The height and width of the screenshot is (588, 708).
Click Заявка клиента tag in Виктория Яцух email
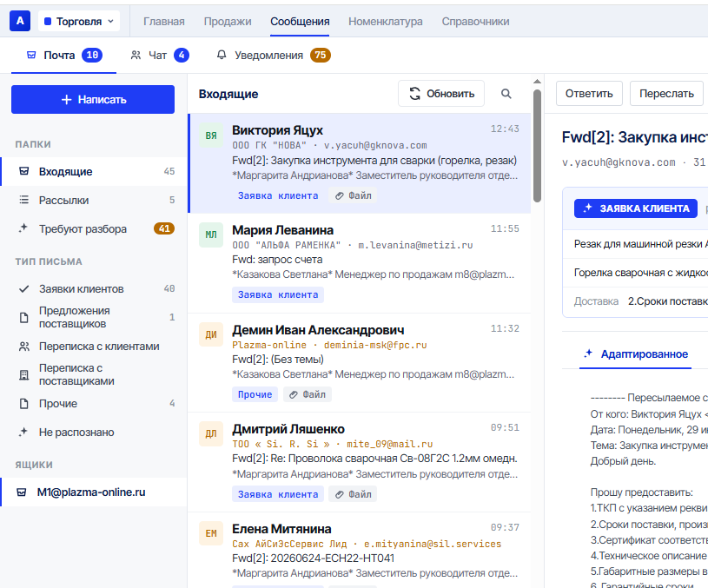278,195
